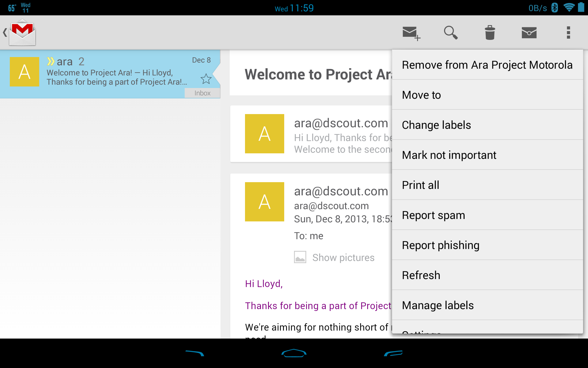The width and height of the screenshot is (588, 368).
Task: Select the yellow A avatar in conversation list
Action: point(24,72)
